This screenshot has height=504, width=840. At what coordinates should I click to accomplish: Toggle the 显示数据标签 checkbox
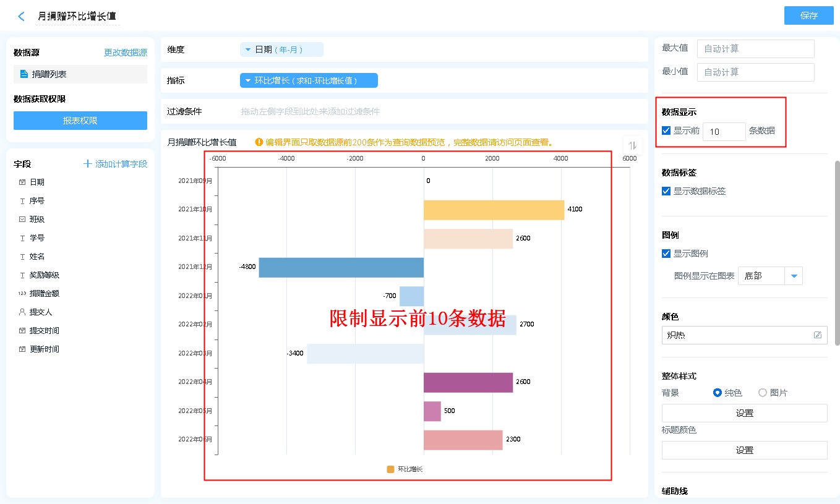666,191
